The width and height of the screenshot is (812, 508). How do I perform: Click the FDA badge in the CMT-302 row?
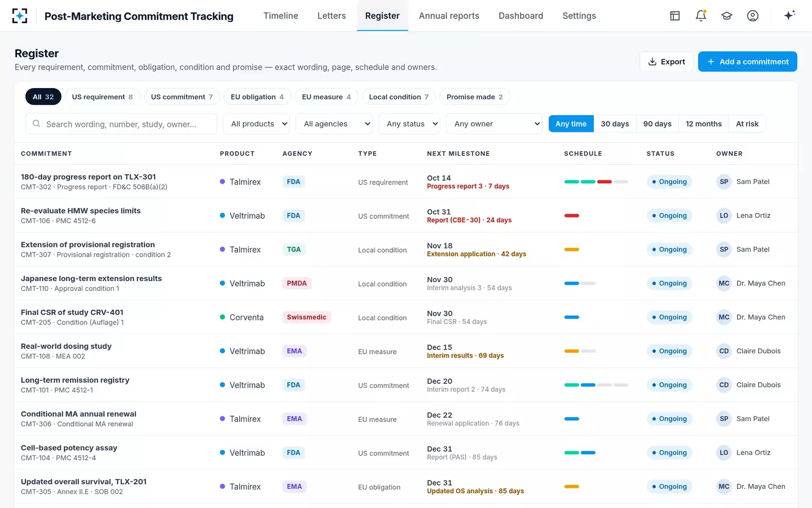[x=293, y=182]
